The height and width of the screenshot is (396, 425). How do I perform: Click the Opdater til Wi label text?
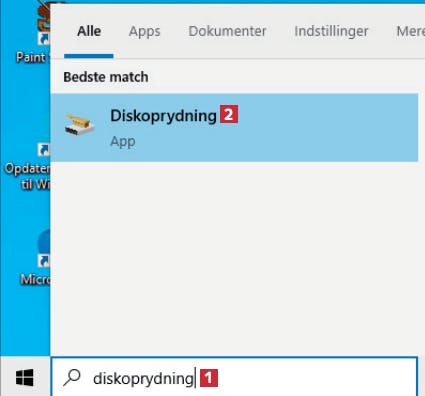pos(28,176)
